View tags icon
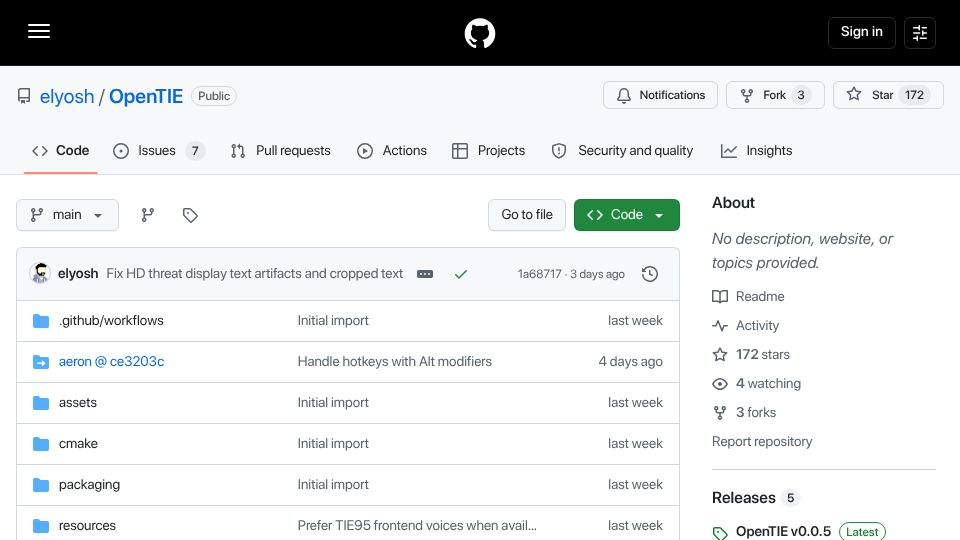 click(x=190, y=215)
